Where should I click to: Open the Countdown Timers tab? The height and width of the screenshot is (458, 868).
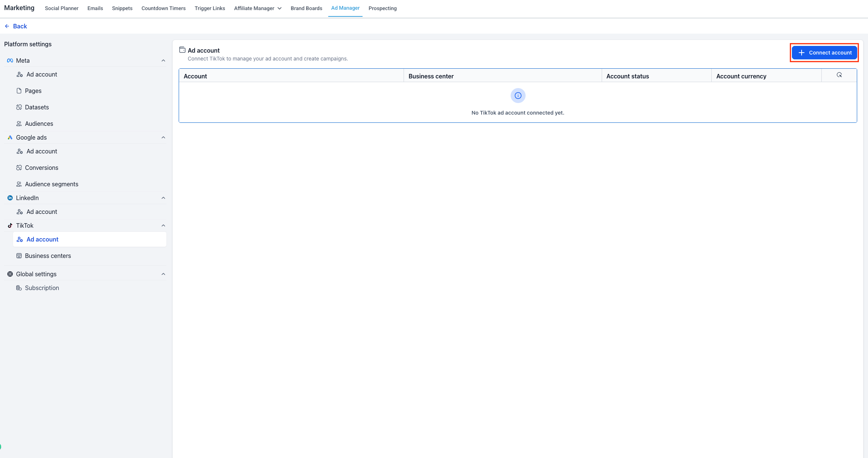coord(163,8)
